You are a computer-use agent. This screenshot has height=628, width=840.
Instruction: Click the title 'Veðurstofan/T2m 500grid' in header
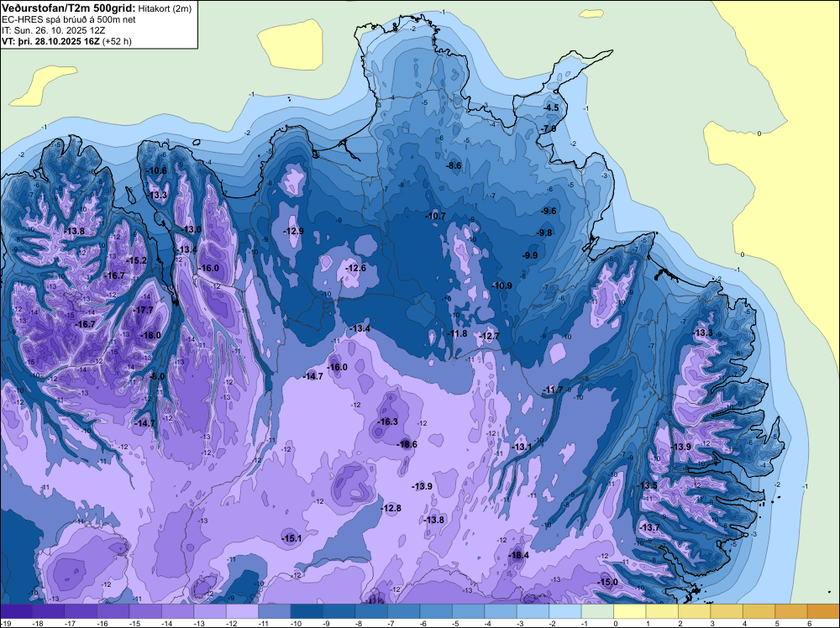tap(69, 8)
